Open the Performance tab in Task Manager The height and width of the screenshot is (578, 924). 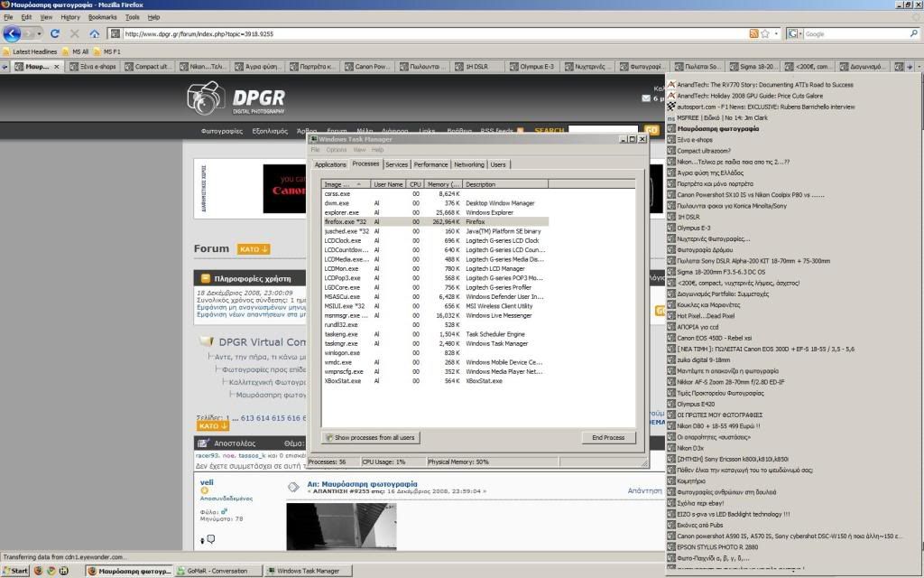click(430, 164)
